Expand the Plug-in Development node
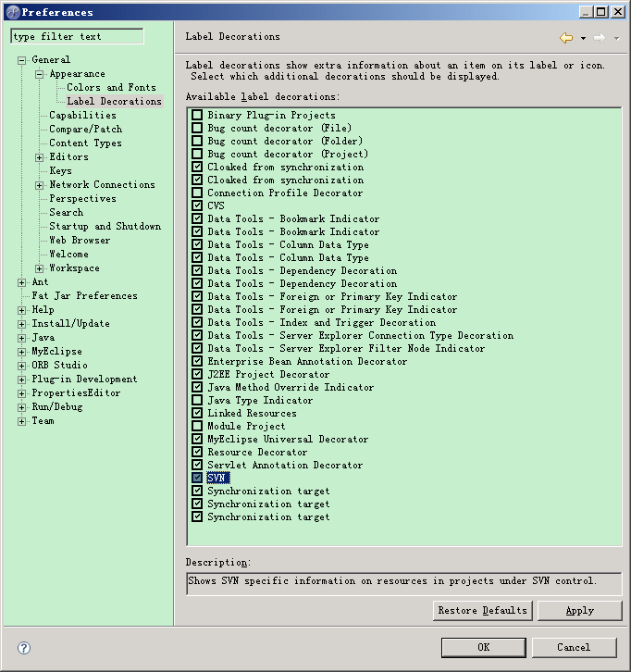Screen dimensions: 631x672 point(21,380)
